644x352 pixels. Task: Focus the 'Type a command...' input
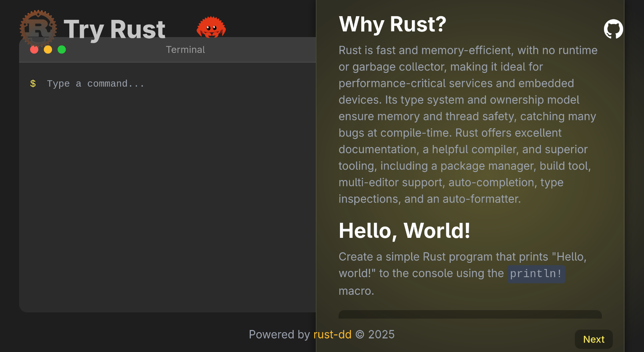147,84
